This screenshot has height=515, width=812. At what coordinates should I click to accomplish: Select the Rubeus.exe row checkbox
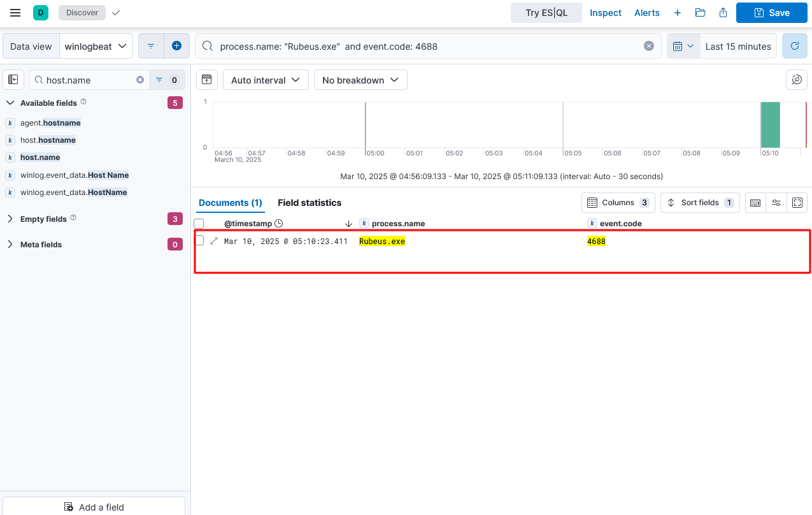(x=199, y=241)
